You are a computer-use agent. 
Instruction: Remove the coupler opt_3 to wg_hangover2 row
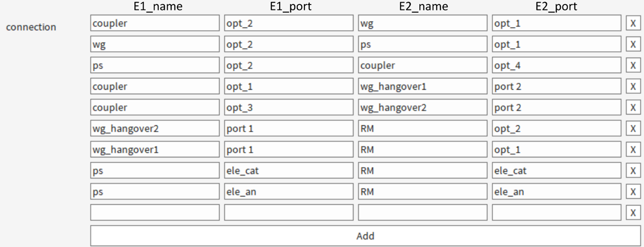click(x=633, y=107)
